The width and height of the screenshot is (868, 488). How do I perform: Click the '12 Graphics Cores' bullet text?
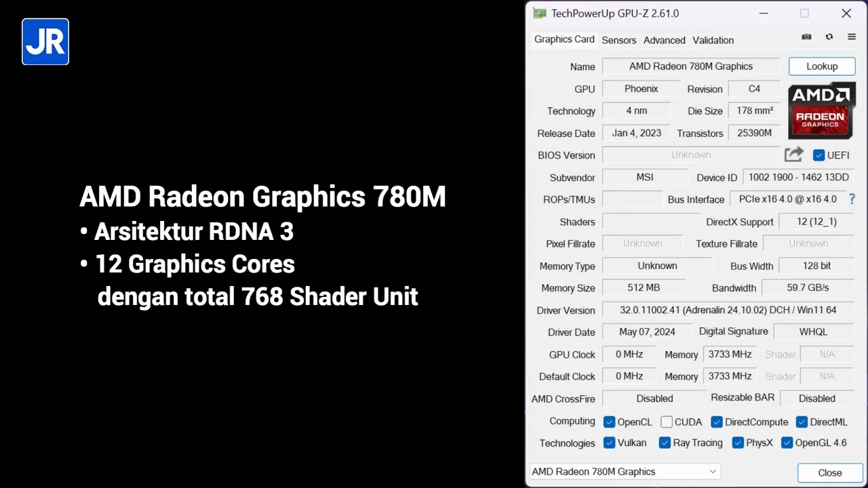tap(195, 264)
